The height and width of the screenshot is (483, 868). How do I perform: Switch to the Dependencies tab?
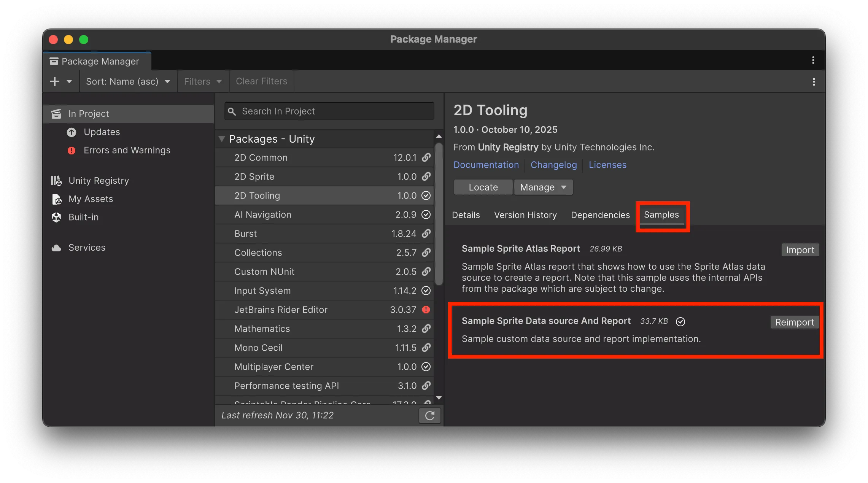pyautogui.click(x=600, y=215)
